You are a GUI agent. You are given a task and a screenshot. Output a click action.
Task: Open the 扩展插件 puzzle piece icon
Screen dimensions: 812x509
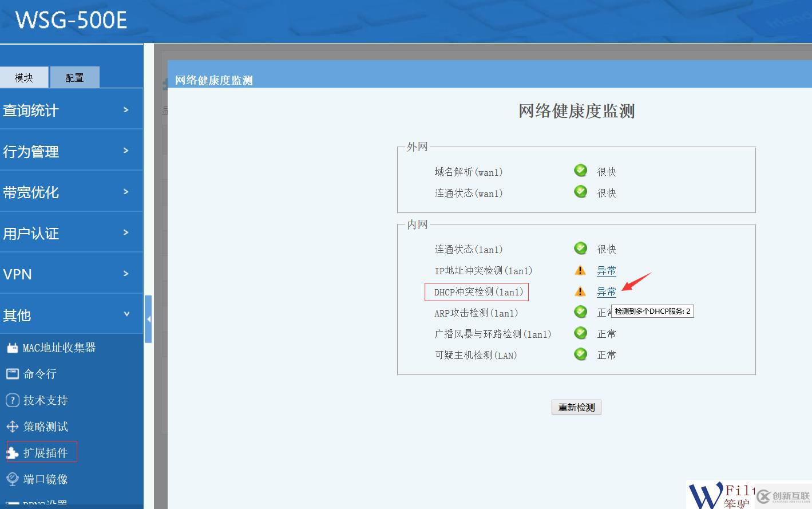tap(12, 452)
